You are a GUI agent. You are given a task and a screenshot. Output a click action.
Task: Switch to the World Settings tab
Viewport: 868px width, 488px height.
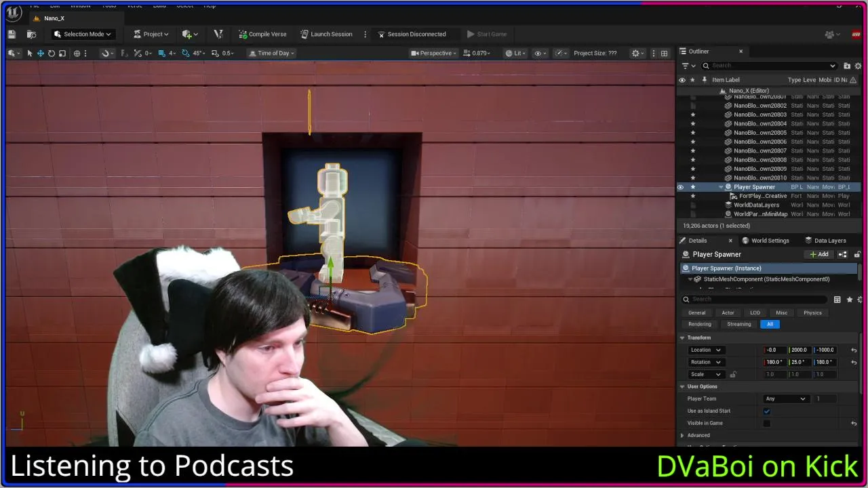766,241
